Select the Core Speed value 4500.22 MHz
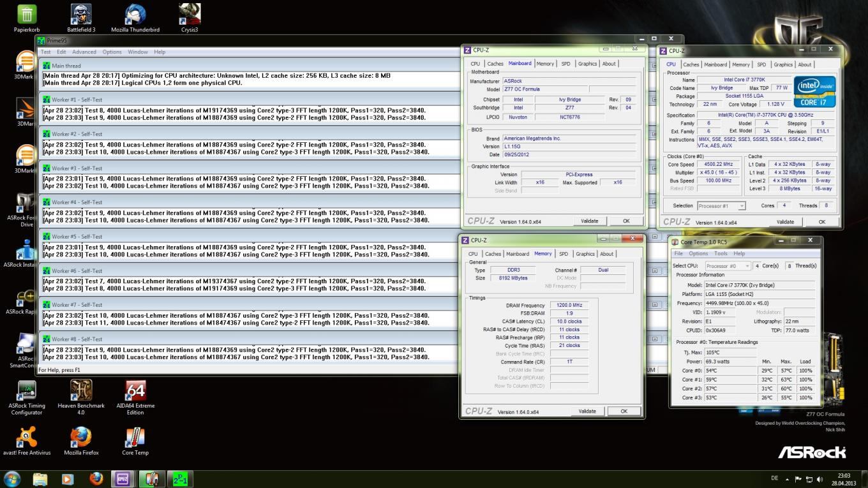 coord(718,164)
